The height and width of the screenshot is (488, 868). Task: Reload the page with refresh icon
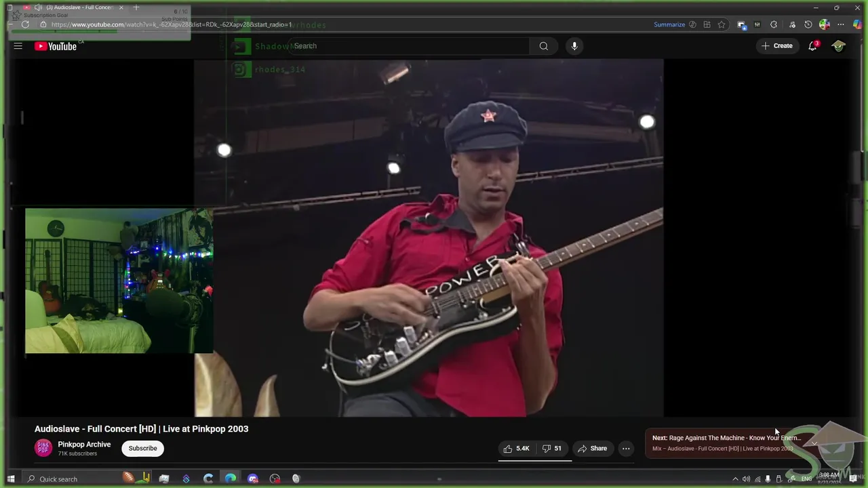(25, 24)
